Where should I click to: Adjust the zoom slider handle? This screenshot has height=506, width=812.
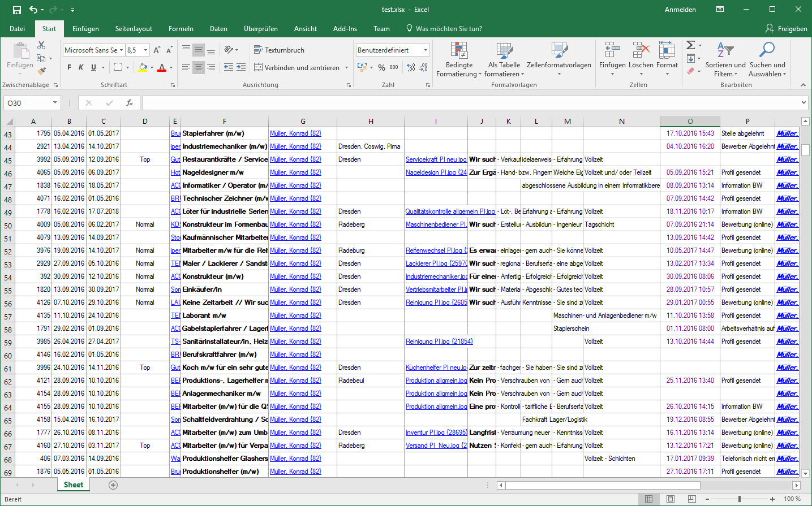coord(740,499)
